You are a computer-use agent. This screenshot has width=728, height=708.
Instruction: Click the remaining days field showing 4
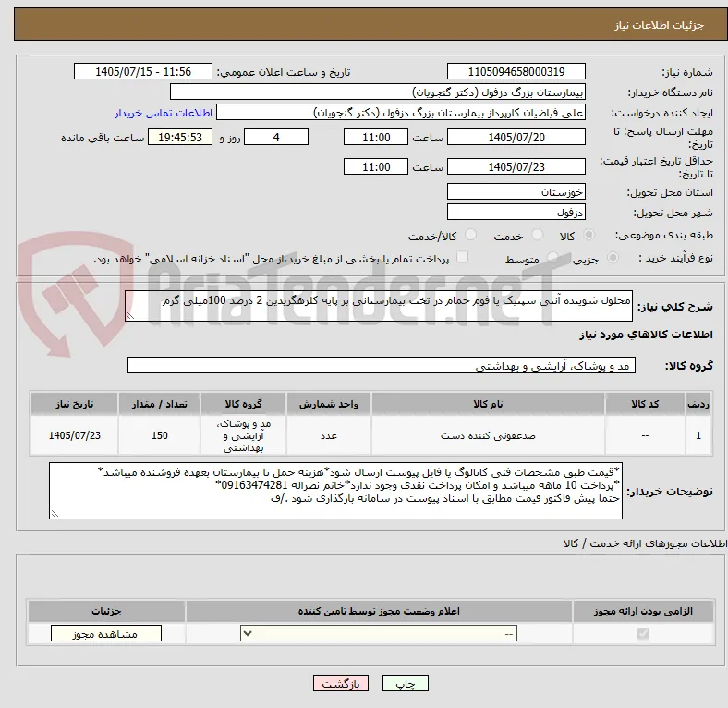pyautogui.click(x=276, y=137)
